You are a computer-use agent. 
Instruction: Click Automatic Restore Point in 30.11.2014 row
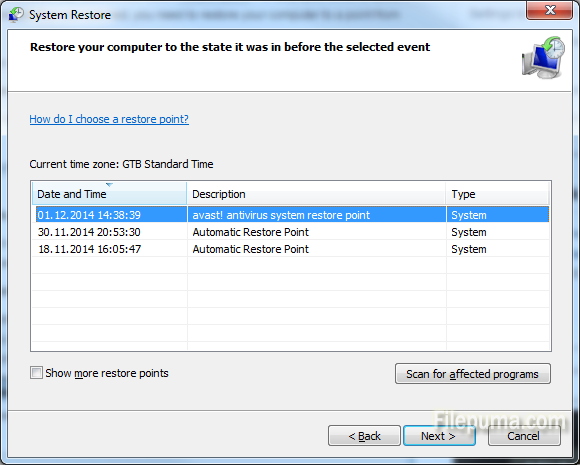[x=250, y=232]
